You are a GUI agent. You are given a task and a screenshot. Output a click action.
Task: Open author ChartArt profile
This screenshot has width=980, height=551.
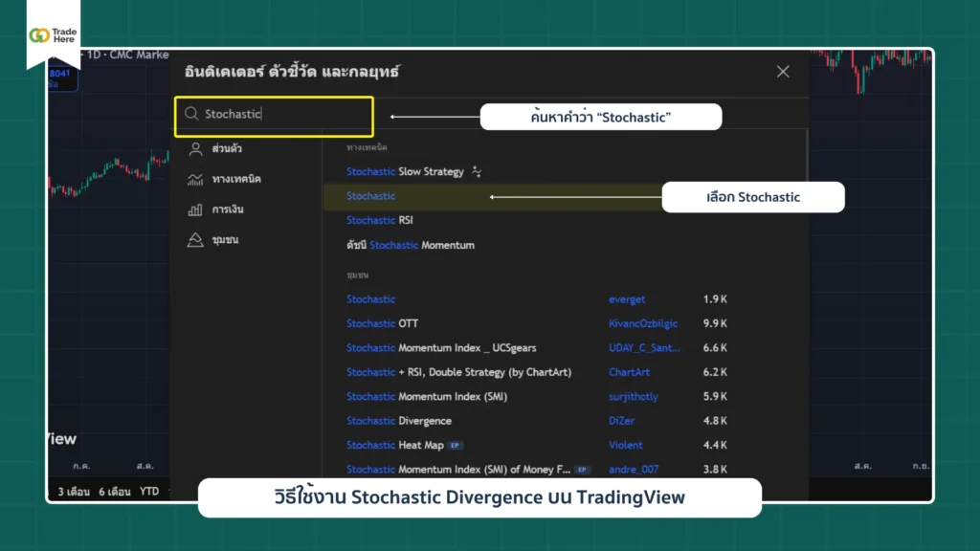pyautogui.click(x=630, y=372)
